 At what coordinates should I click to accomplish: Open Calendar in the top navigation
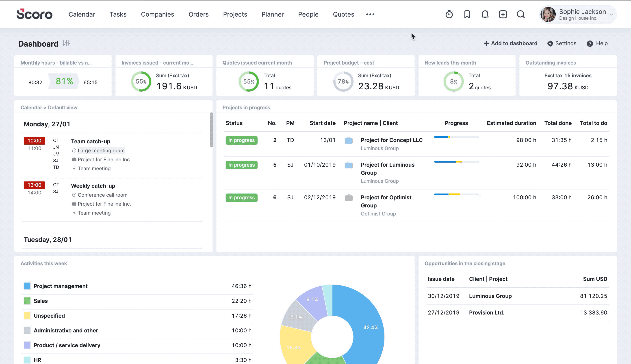[x=82, y=14]
